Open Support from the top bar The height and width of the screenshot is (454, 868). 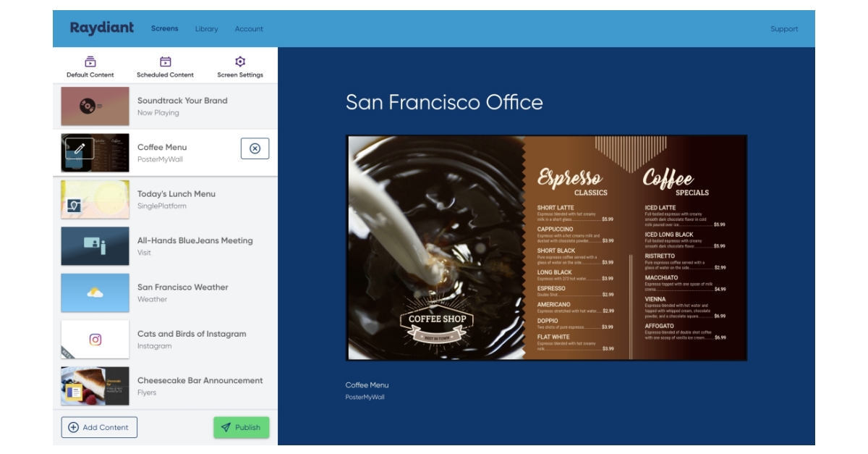785,29
